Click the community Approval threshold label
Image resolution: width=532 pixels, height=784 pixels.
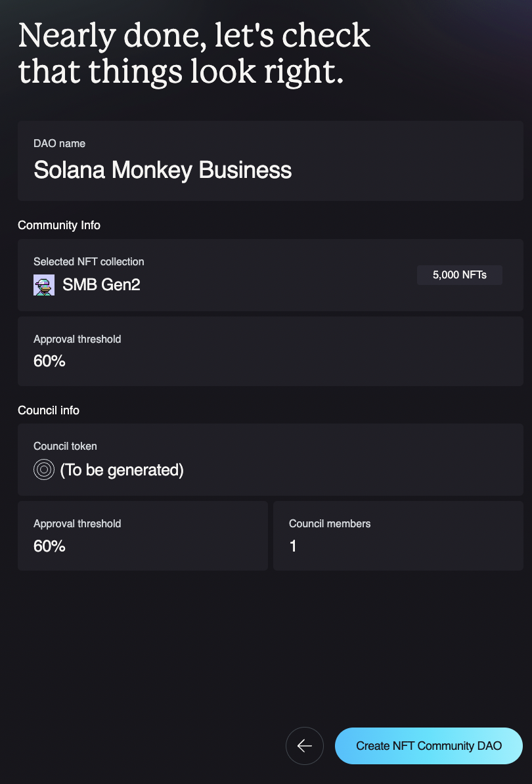pyautogui.click(x=77, y=339)
